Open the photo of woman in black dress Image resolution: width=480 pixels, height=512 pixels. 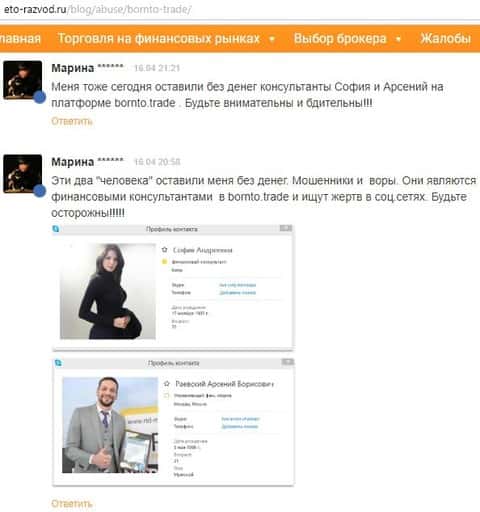108,291
